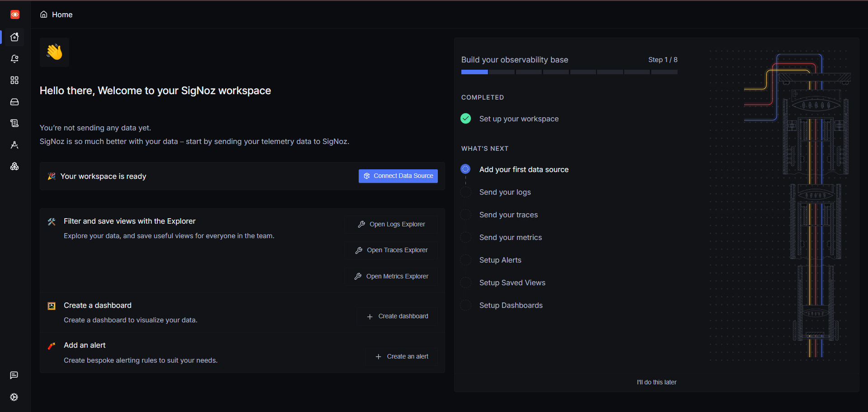This screenshot has height=412, width=868.
Task: Open the Home sidebar icon
Action: coord(14,37)
